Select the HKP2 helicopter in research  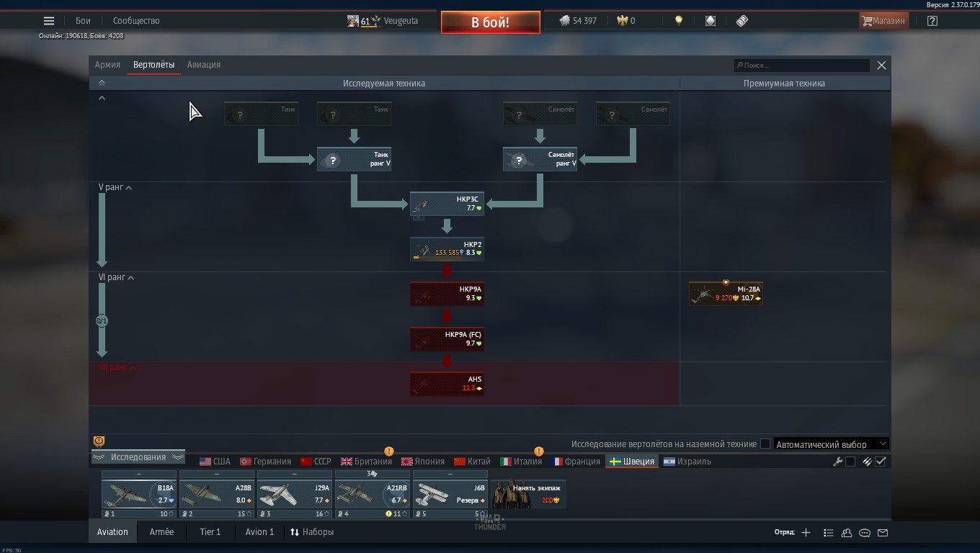coord(447,248)
